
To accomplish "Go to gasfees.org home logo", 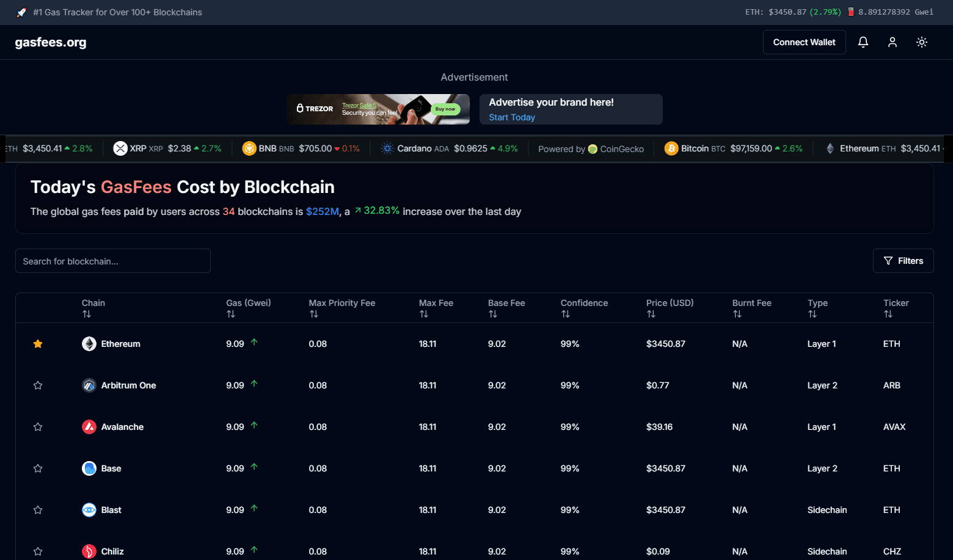I will click(x=51, y=42).
